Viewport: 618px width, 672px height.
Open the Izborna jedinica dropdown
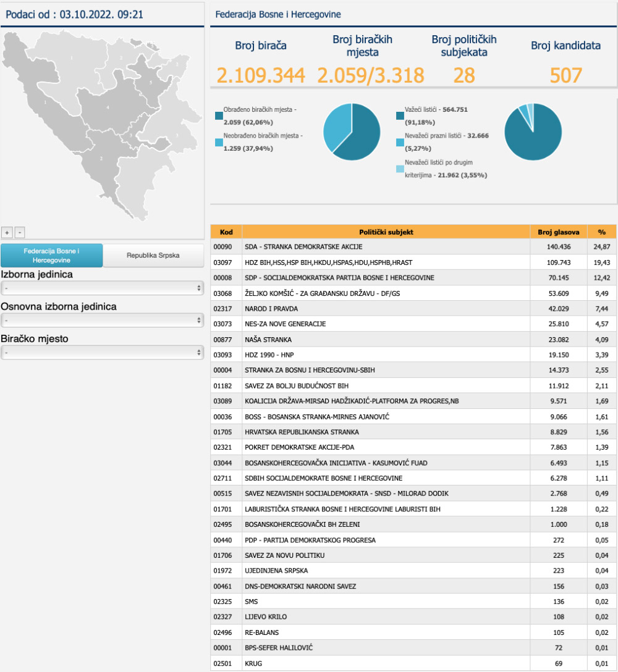pos(102,288)
